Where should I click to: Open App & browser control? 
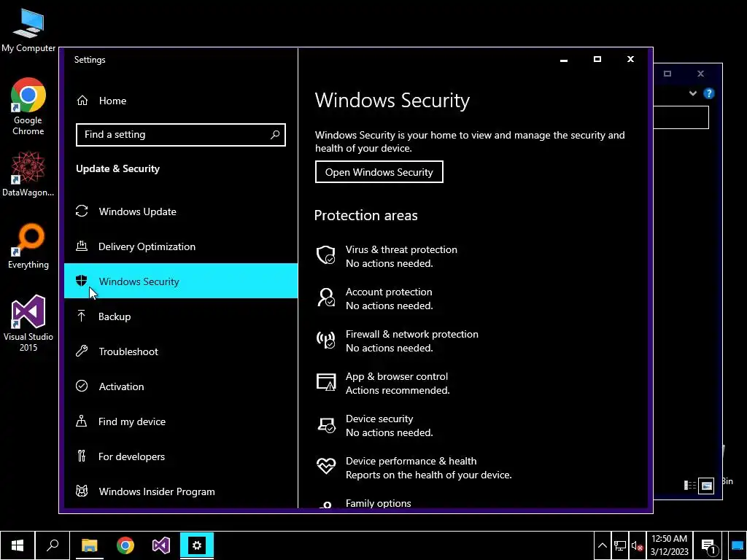(x=398, y=384)
